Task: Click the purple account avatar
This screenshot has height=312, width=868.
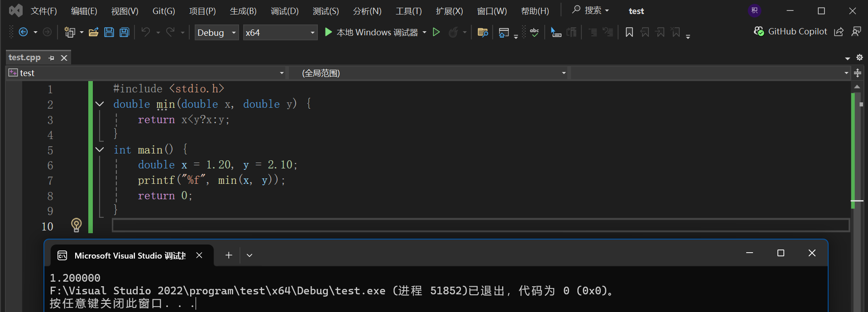Action: click(754, 10)
